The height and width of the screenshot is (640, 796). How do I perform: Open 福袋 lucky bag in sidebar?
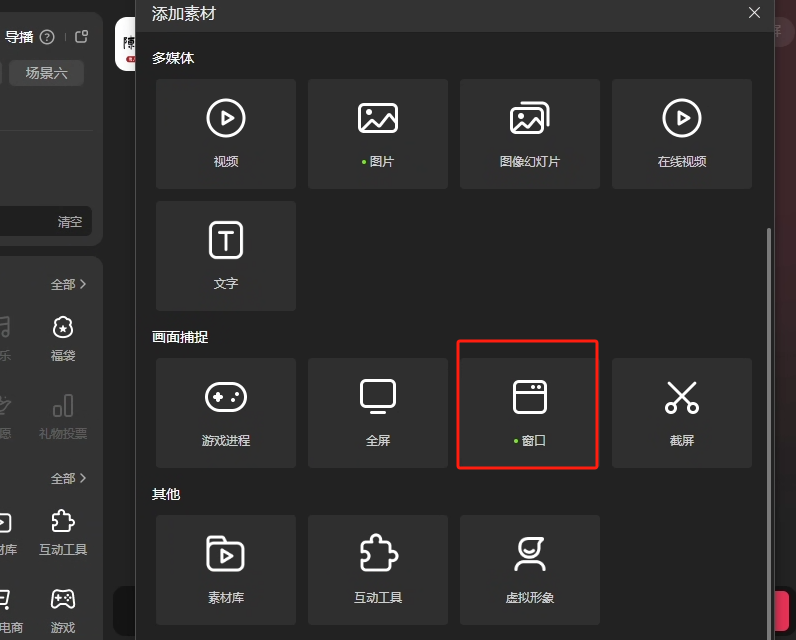(63, 338)
